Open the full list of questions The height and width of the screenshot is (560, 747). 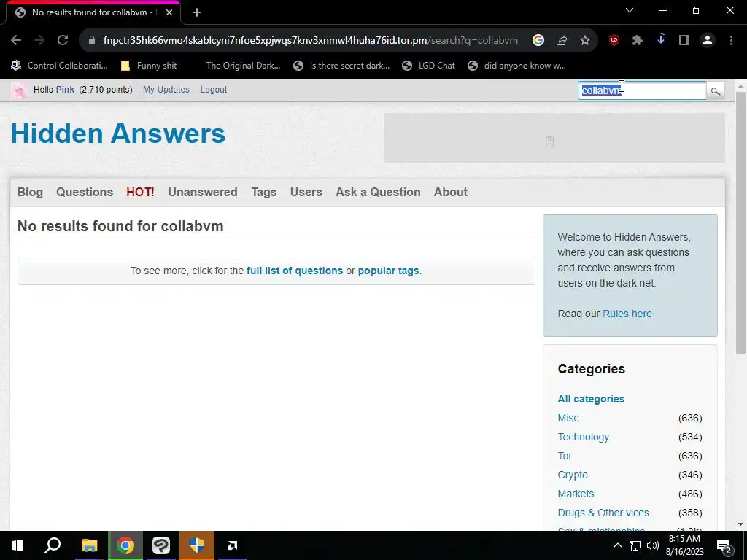click(295, 271)
